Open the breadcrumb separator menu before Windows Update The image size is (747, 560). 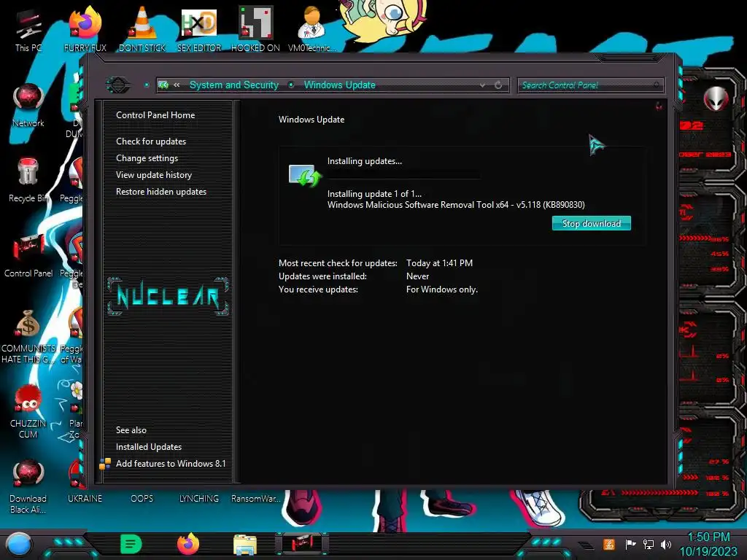tap(291, 85)
